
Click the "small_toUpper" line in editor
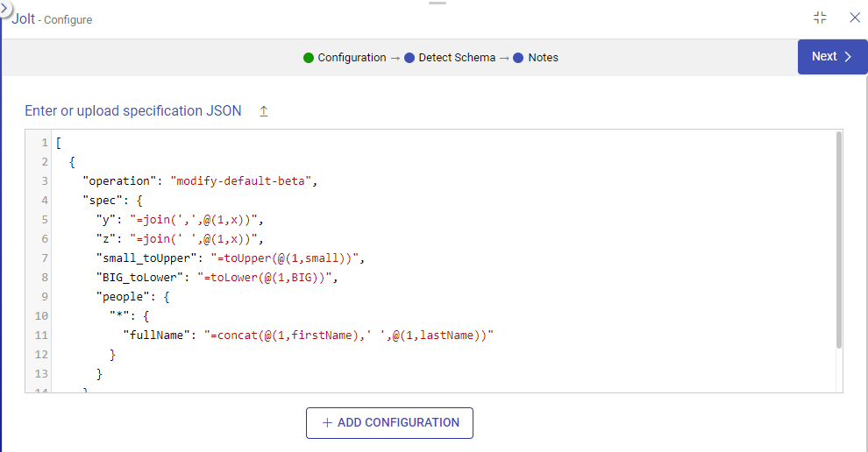pos(229,258)
